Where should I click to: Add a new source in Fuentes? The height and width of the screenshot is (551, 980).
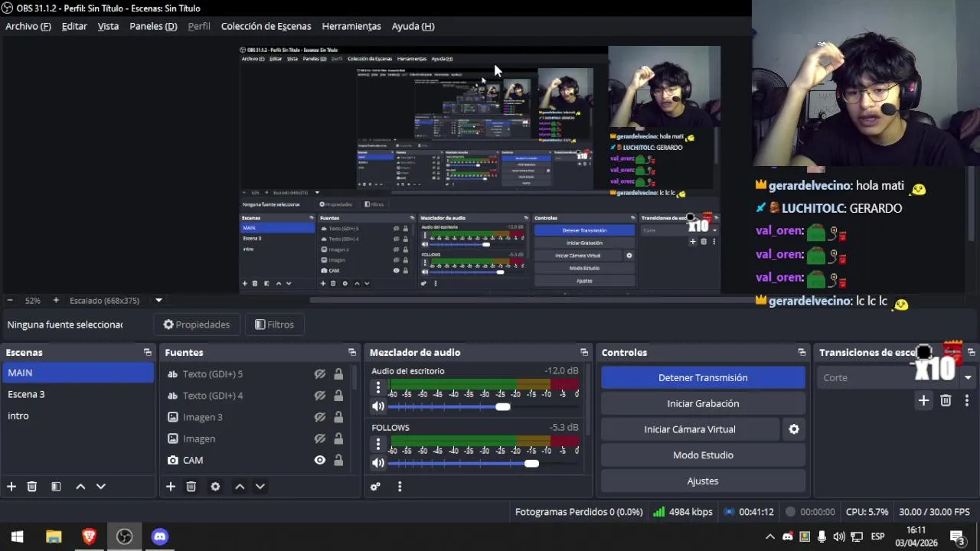[x=171, y=487]
